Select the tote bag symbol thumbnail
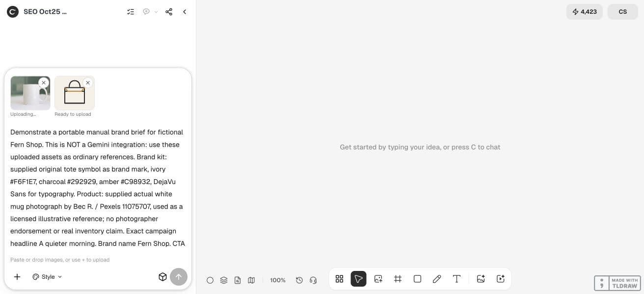This screenshot has width=644, height=294. point(75,93)
